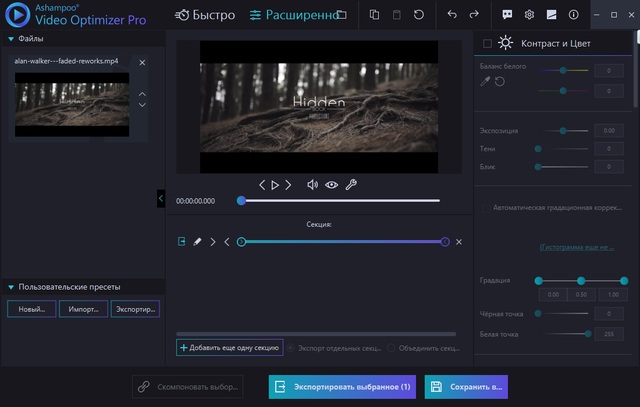This screenshot has width=640, height=407.
Task: Toggle preview with the eye icon
Action: (x=331, y=185)
